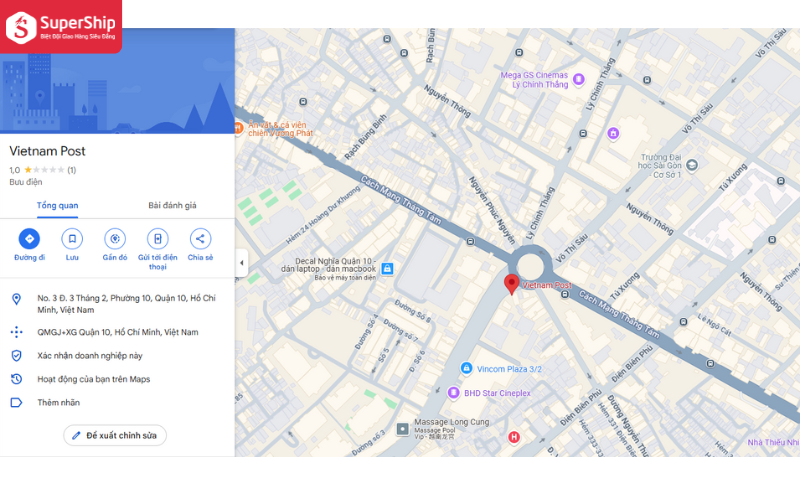
Task: Click the address No. 3 Đ. 3 Tháng 2
Action: 126,304
